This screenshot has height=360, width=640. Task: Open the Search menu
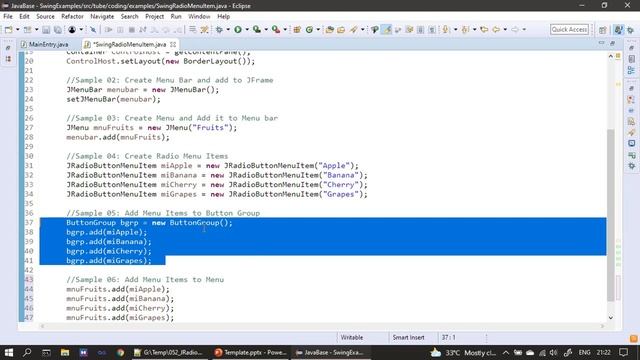pos(129,16)
